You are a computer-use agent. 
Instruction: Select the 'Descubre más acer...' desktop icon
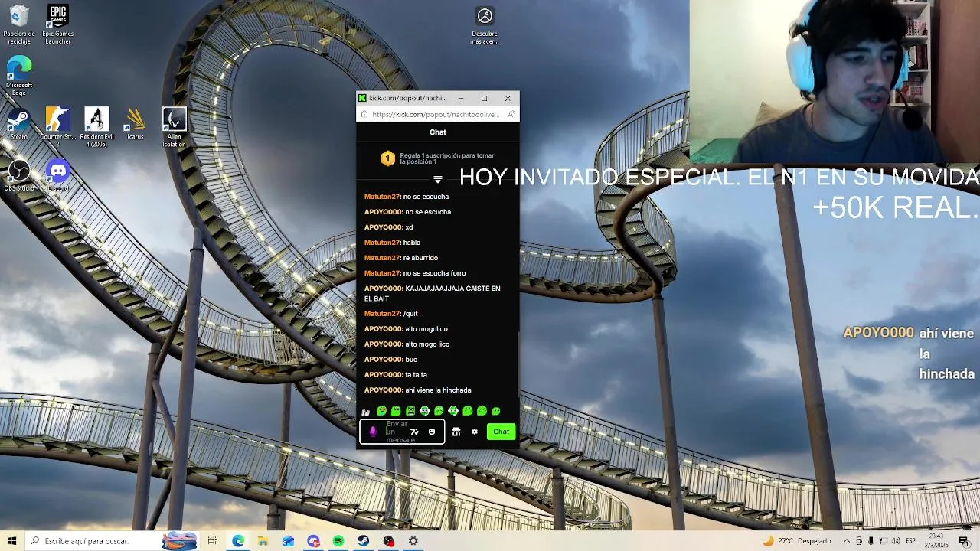click(485, 25)
